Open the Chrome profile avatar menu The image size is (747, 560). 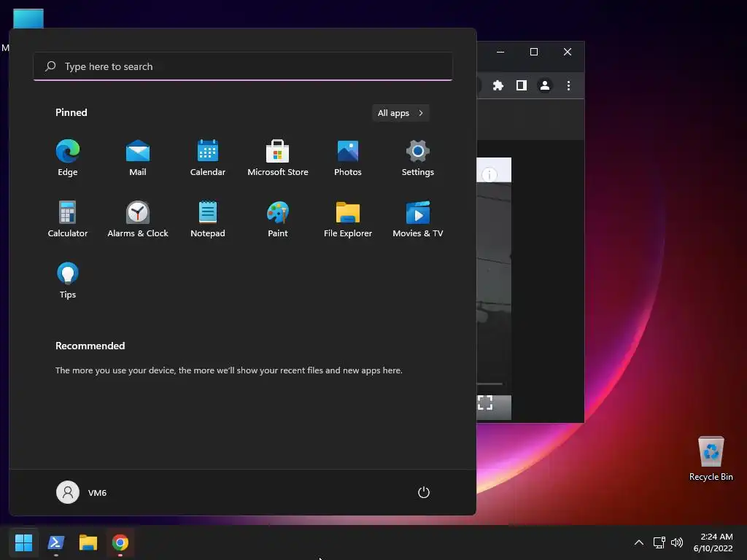544,85
